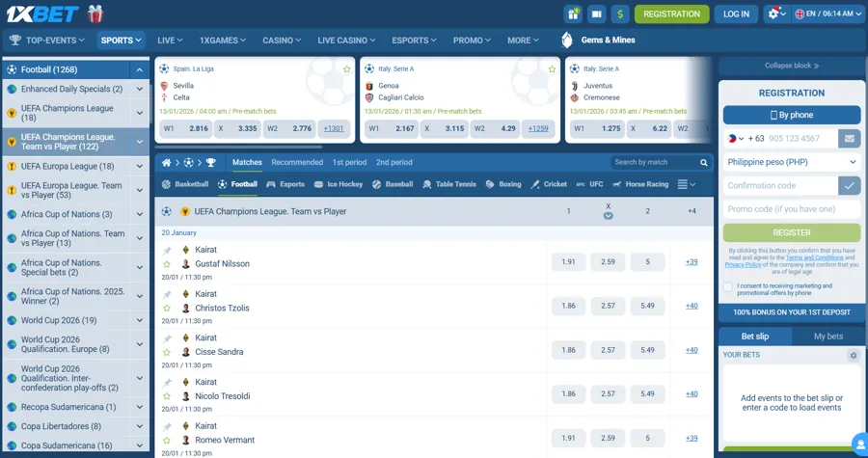This screenshot has width=868, height=458.
Task: Click the Search by match field
Action: (x=653, y=163)
